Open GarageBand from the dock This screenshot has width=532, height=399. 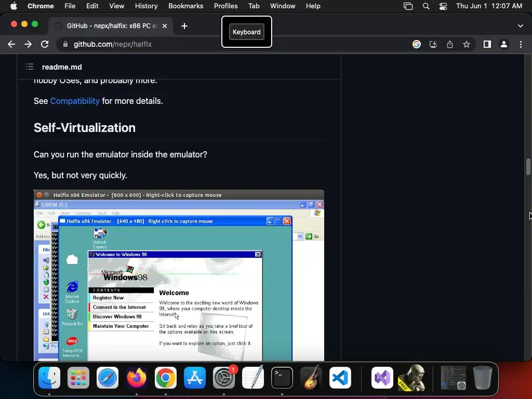311,378
